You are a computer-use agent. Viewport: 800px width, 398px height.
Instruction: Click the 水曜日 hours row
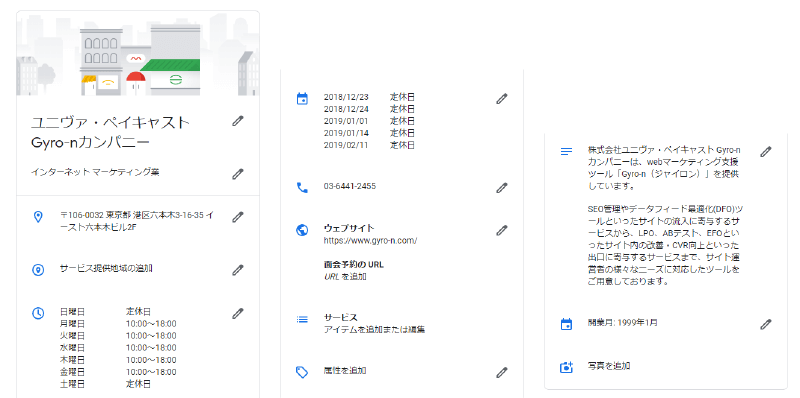click(x=118, y=348)
